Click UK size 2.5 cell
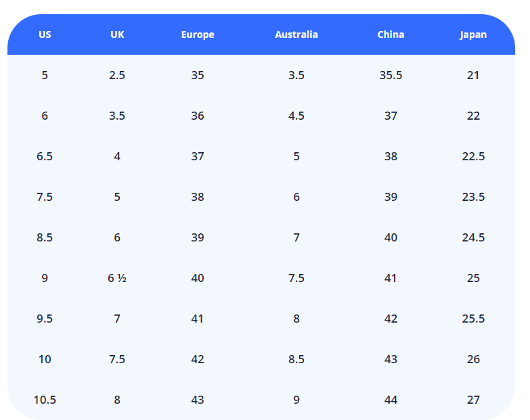 [117, 75]
